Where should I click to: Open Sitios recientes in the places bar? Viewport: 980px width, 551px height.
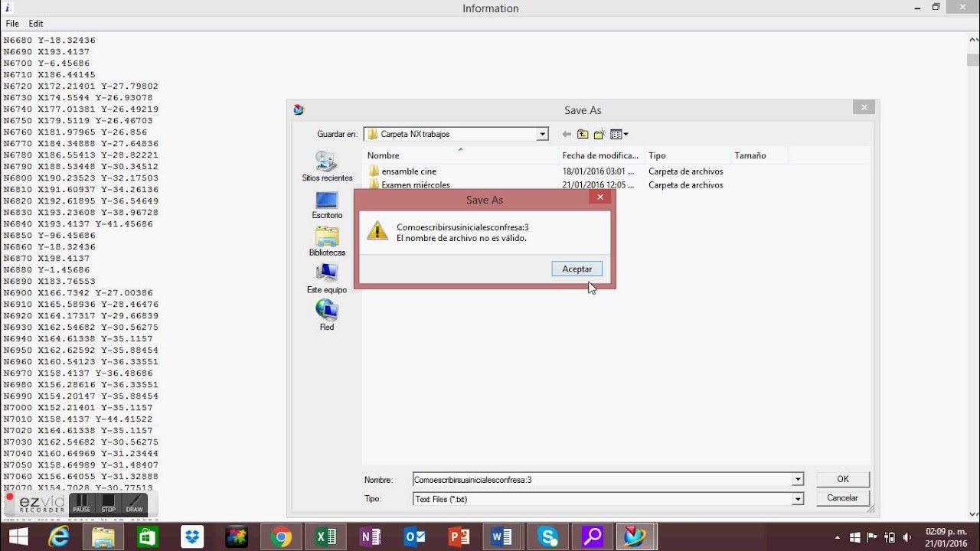pos(327,166)
